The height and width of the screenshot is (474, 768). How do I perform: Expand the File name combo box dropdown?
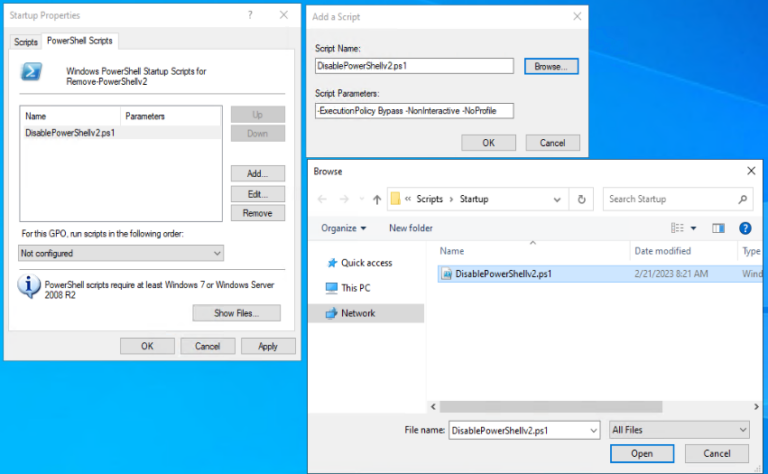pos(593,430)
